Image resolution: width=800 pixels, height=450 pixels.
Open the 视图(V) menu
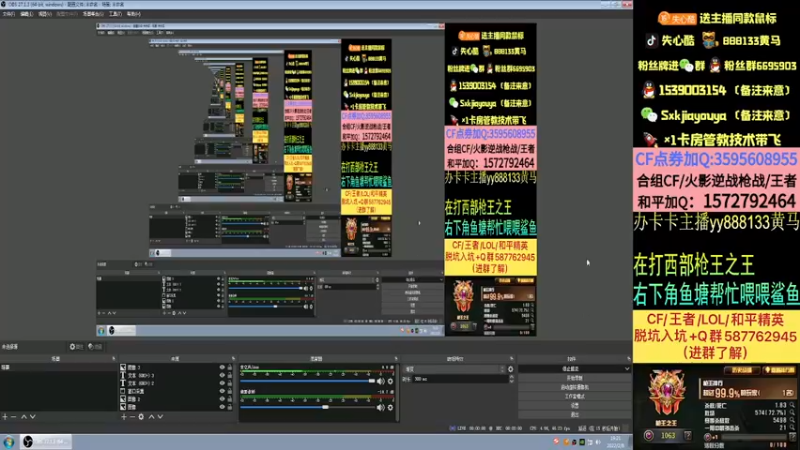tap(45, 14)
